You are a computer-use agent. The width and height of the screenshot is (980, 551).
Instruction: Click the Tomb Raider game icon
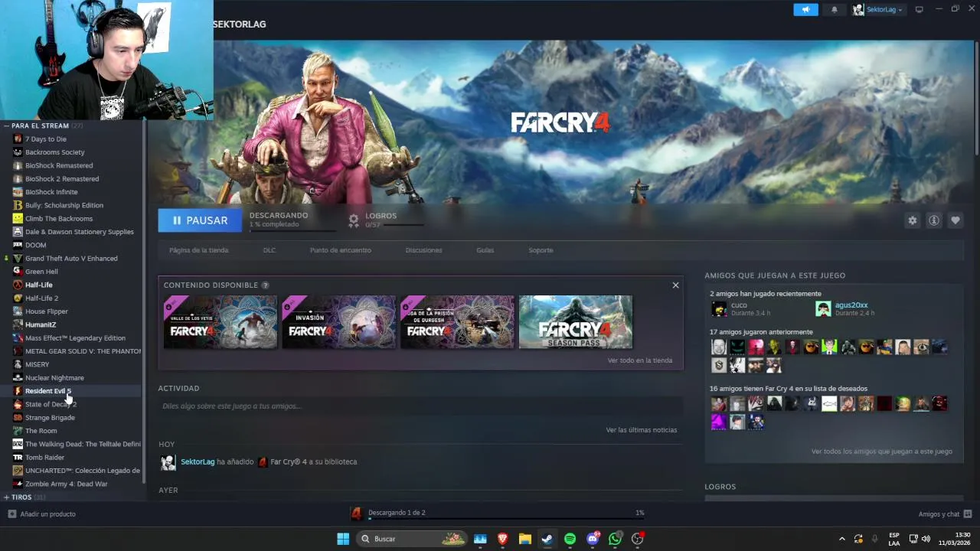pos(18,458)
